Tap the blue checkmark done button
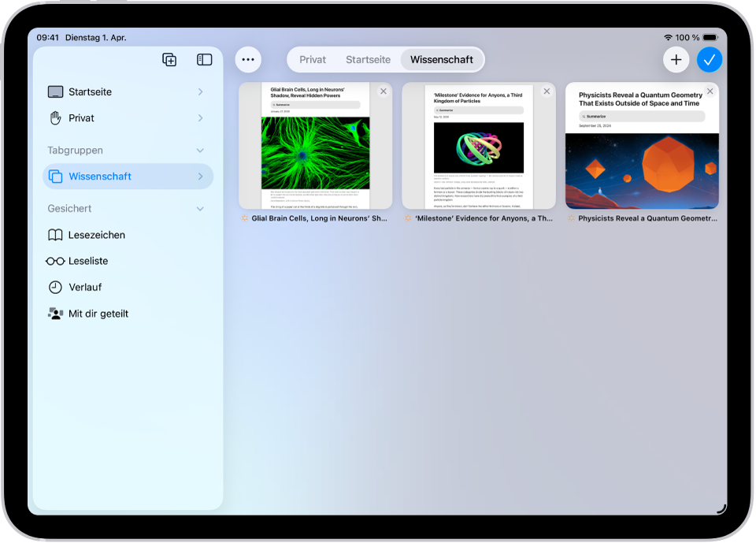This screenshot has height=543, width=756. pyautogui.click(x=710, y=59)
